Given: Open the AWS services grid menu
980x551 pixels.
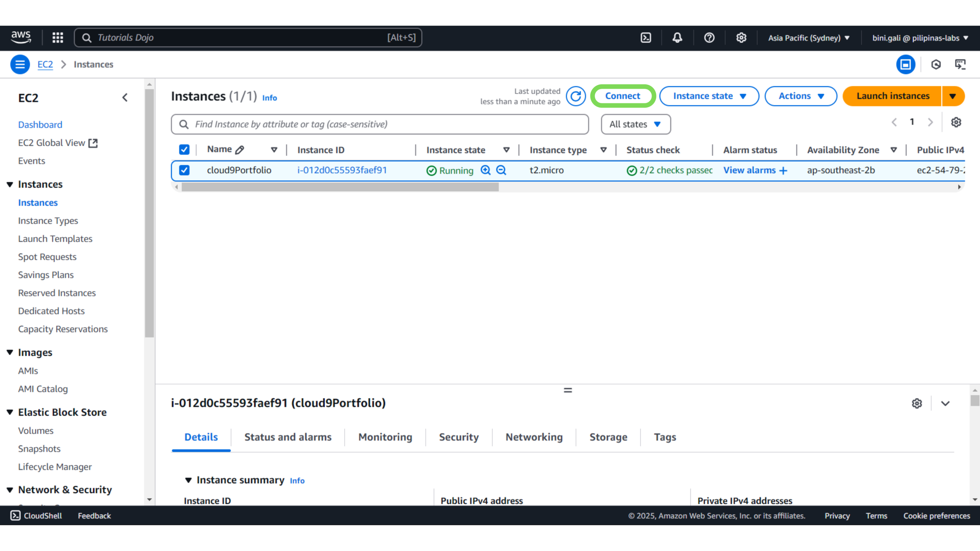Looking at the screenshot, I should coord(58,37).
